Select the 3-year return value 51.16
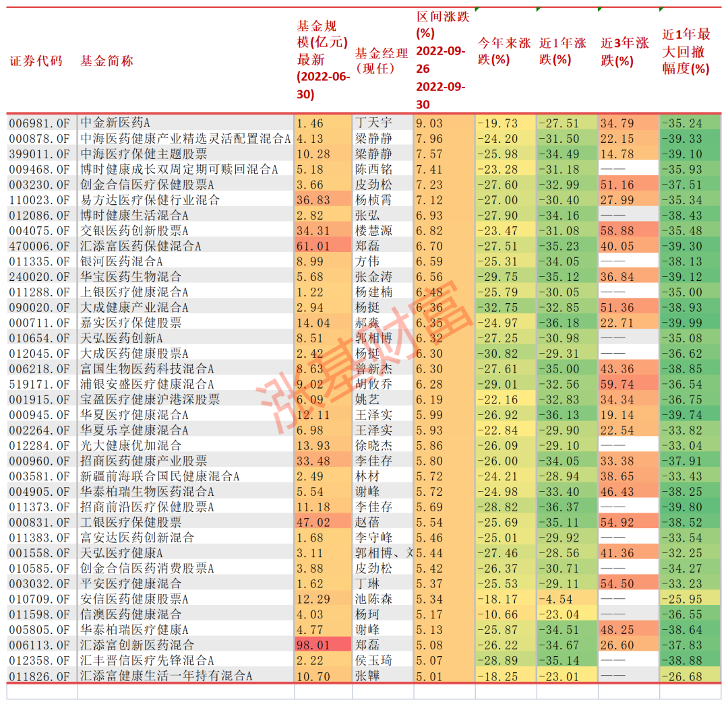728x706 pixels. coord(617,185)
